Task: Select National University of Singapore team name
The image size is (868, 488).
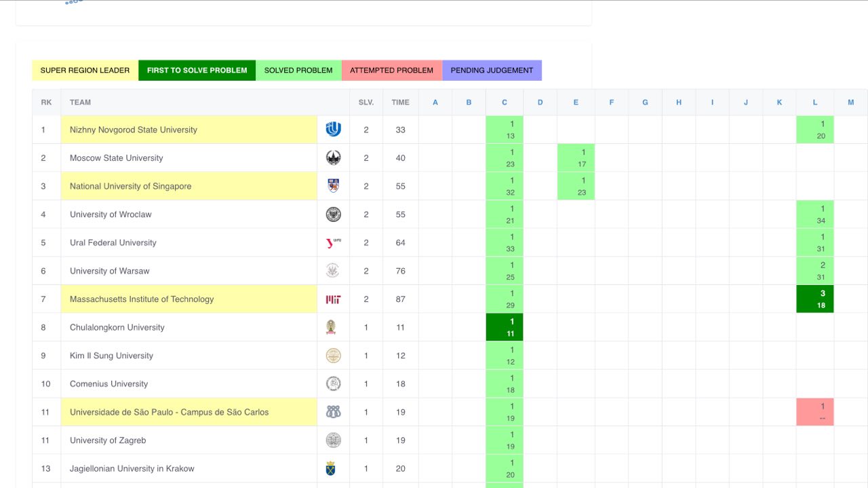Action: tap(131, 186)
